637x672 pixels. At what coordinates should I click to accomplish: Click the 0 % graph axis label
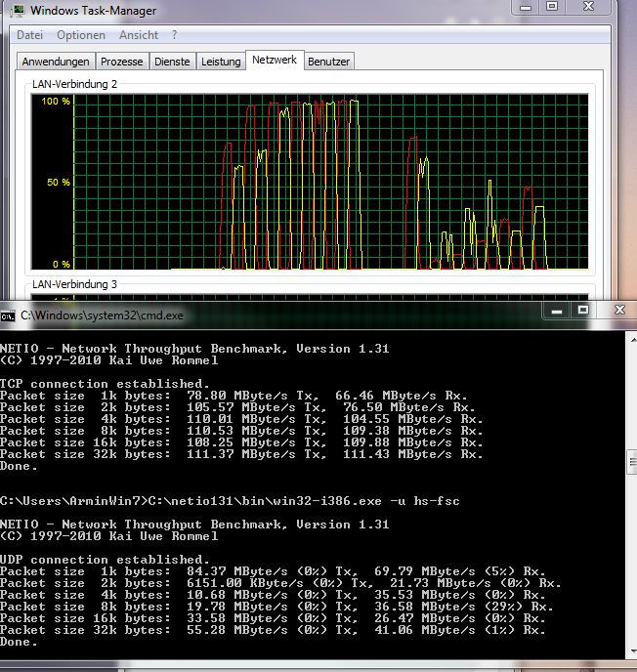point(62,264)
